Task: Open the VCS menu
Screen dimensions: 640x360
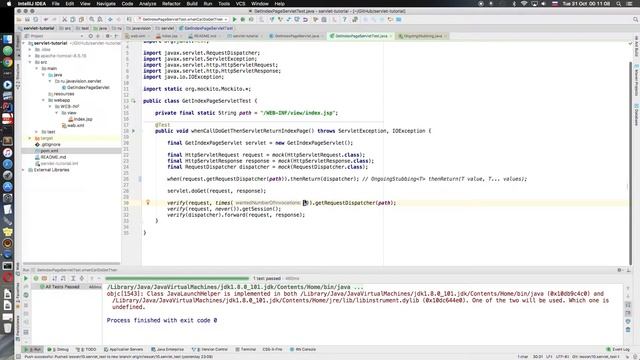Action: [x=240, y=4]
